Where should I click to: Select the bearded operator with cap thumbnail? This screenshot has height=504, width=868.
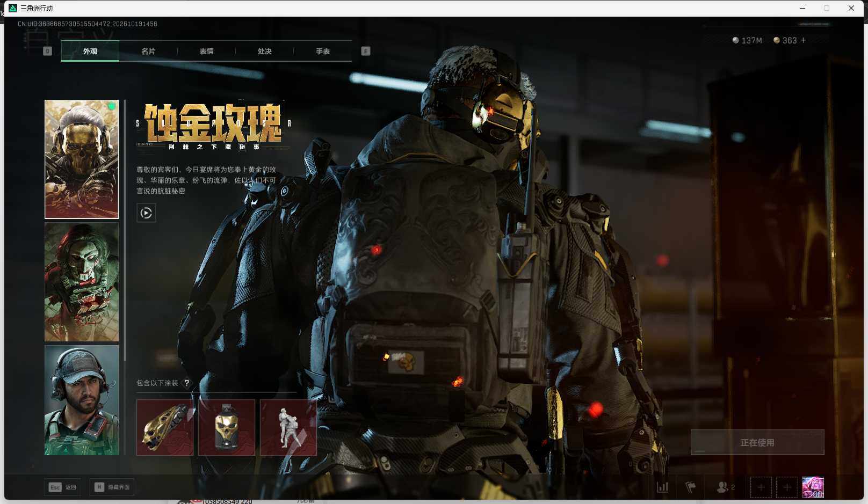[x=82, y=400]
